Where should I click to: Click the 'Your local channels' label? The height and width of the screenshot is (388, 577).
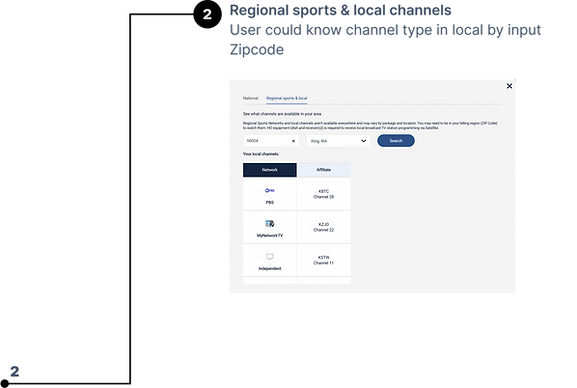click(x=261, y=154)
